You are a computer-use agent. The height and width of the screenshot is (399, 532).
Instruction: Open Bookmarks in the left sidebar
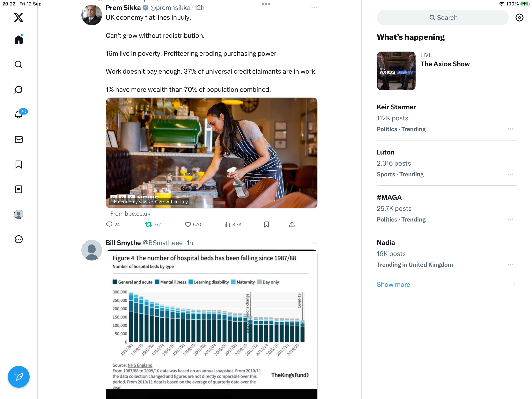(18, 165)
